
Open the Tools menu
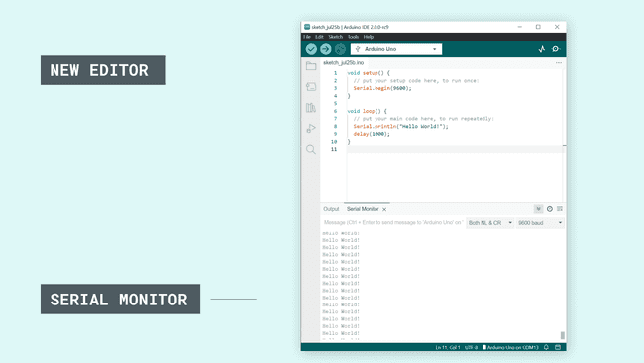(x=353, y=37)
